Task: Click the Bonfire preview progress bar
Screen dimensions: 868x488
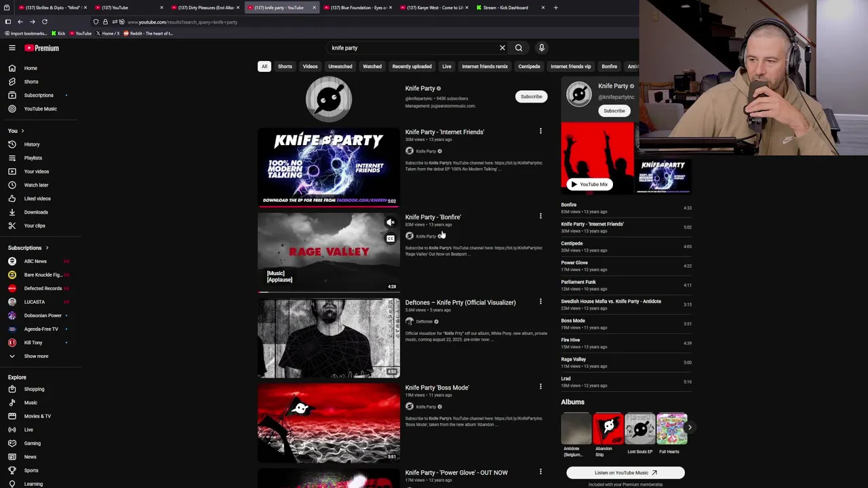Action: coord(329,291)
